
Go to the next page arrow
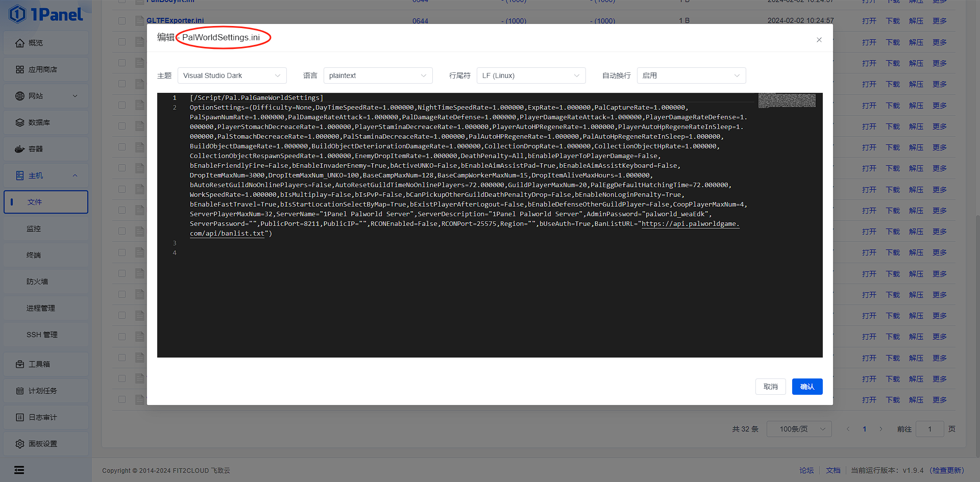[881, 429]
